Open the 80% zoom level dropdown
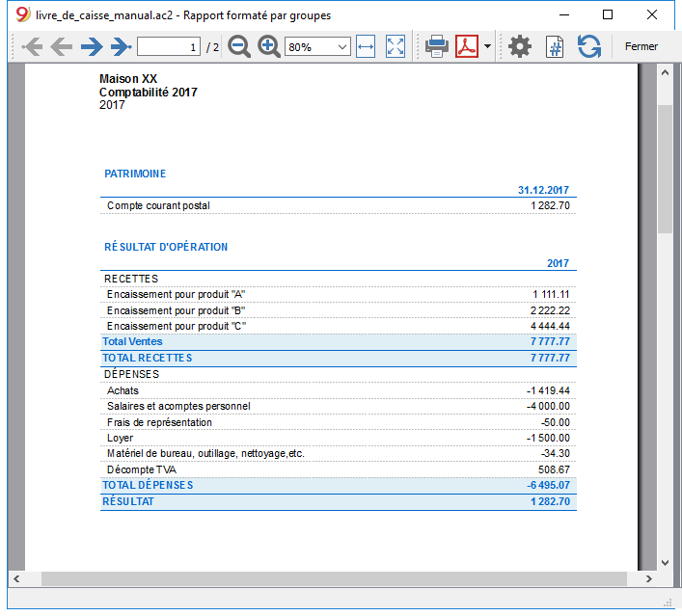Image resolution: width=682 pixels, height=616 pixels. (317, 46)
